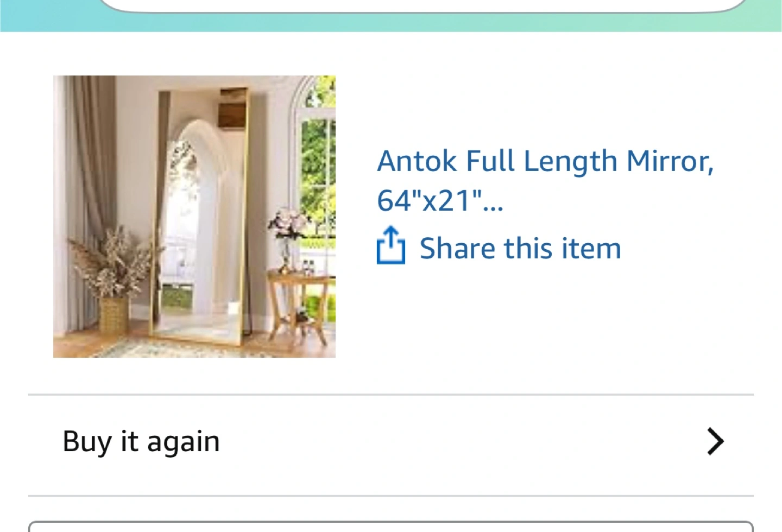782x532 pixels.
Task: Open the Antok Full Length Mirror title
Action: (545, 180)
